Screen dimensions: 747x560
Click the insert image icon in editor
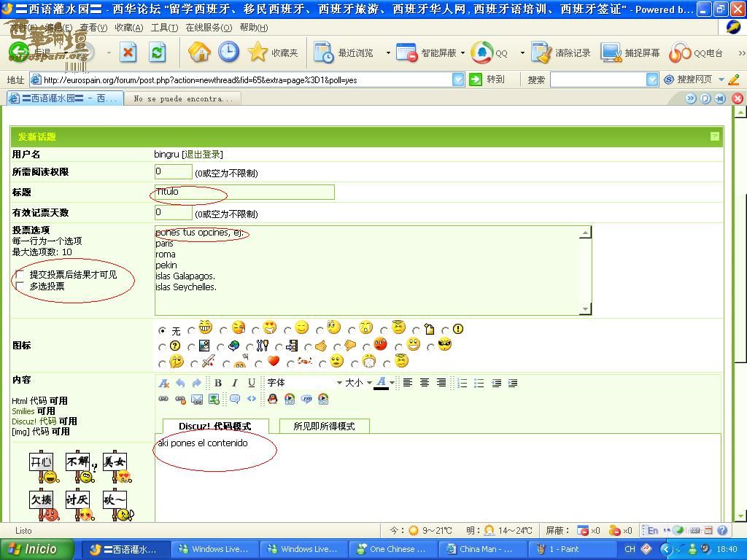coord(214,399)
